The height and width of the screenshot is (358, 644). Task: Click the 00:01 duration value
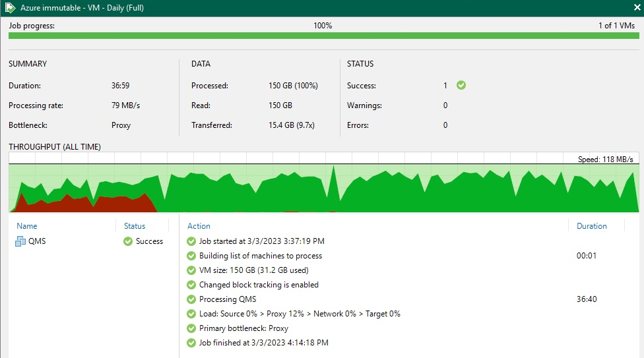(587, 256)
